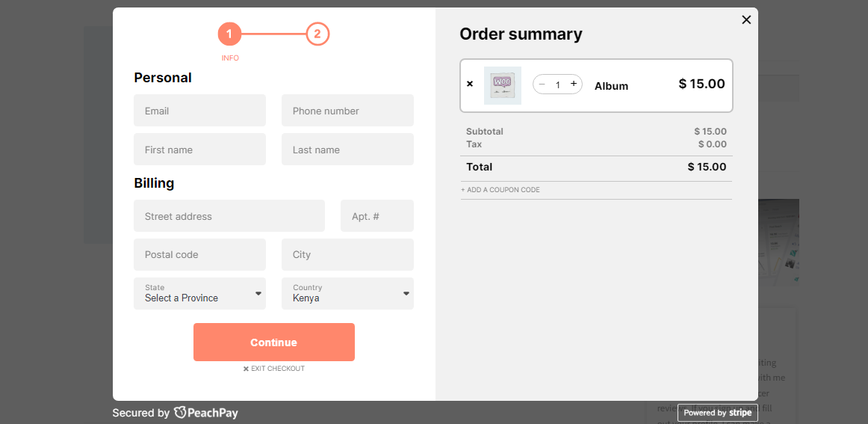The height and width of the screenshot is (424, 868).
Task: Click the Powered by Stripe badge
Action: click(717, 413)
